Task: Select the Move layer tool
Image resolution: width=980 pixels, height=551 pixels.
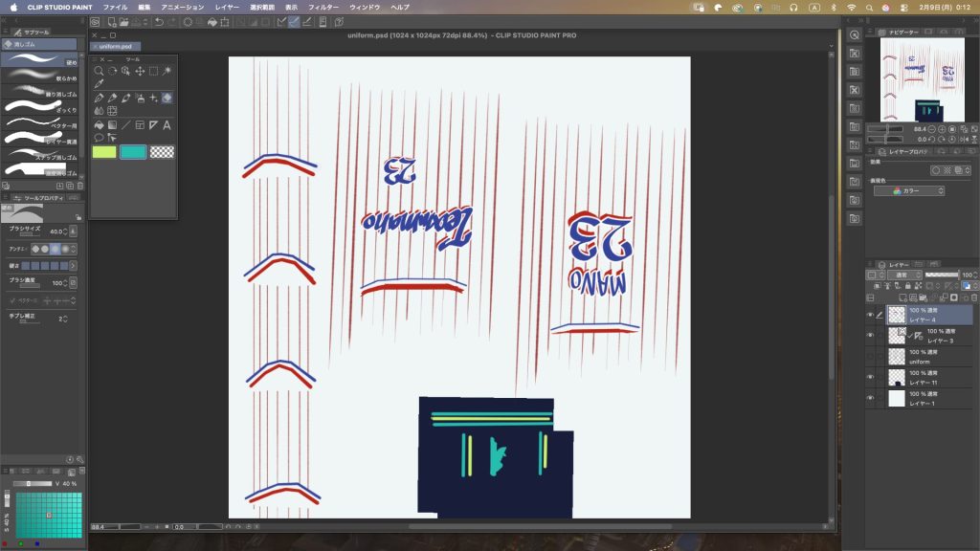Action: tap(140, 71)
